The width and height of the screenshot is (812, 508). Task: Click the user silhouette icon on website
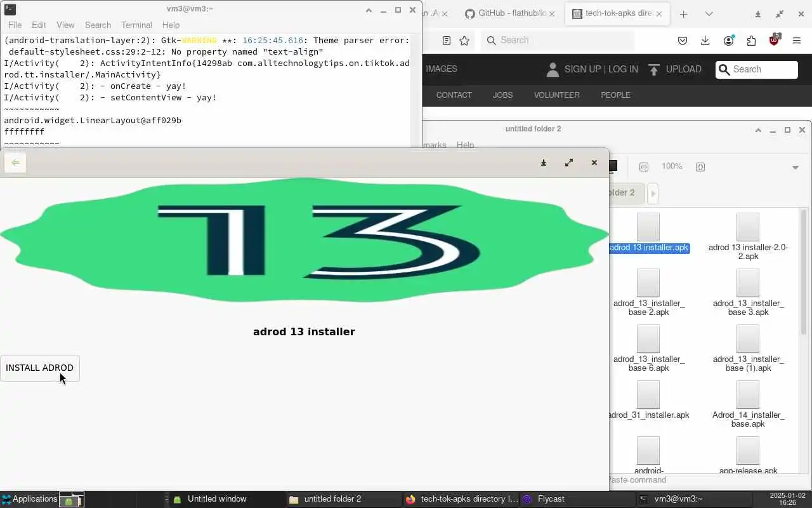point(553,69)
